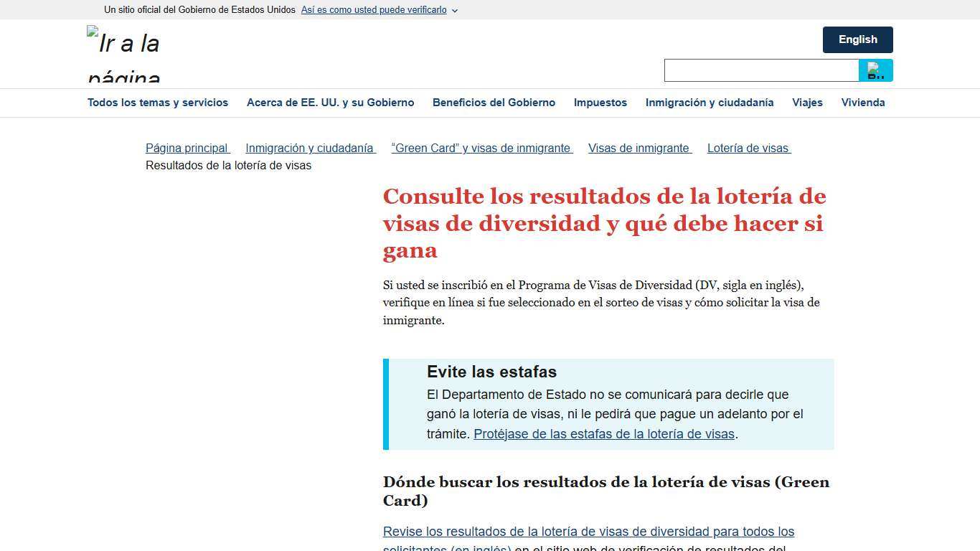Viewport: 980px width, 551px height.
Task: Open 'Protéjase de las estafas de la lotería de visas'
Action: click(x=603, y=434)
